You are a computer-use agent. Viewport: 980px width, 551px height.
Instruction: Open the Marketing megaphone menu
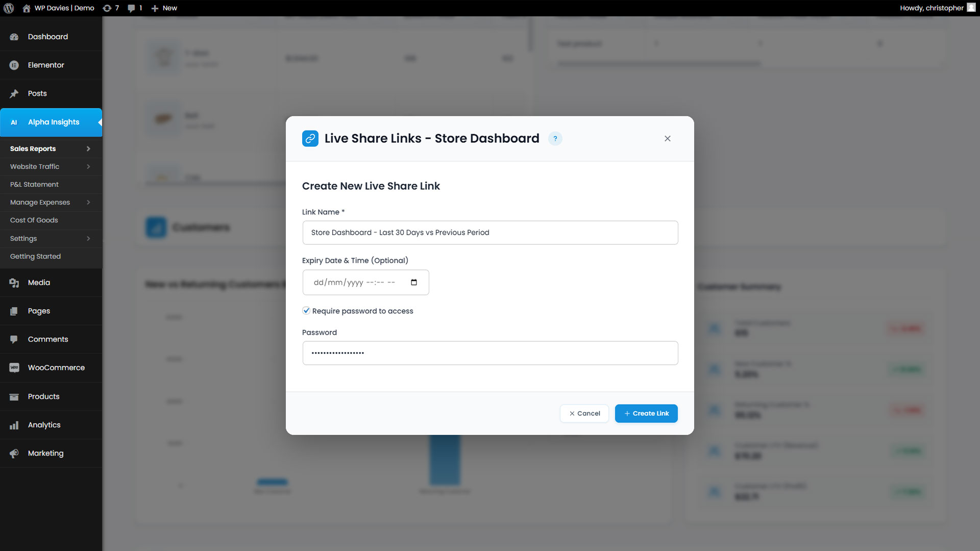[x=46, y=453]
